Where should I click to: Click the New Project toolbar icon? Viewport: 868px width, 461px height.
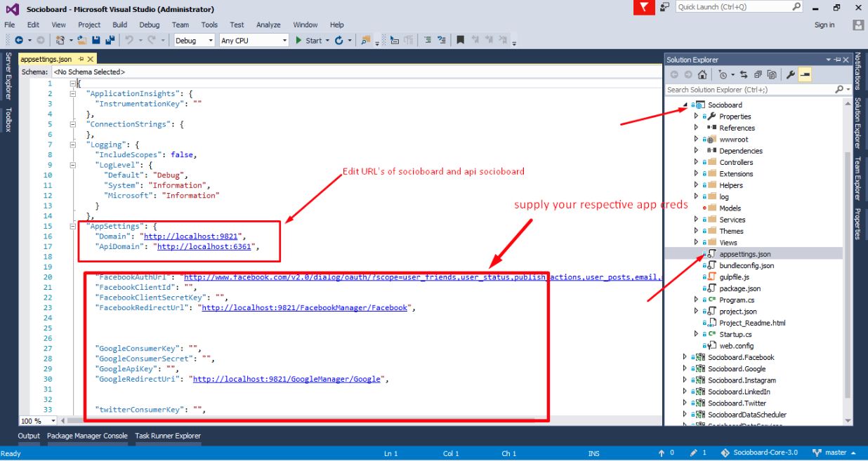click(60, 41)
